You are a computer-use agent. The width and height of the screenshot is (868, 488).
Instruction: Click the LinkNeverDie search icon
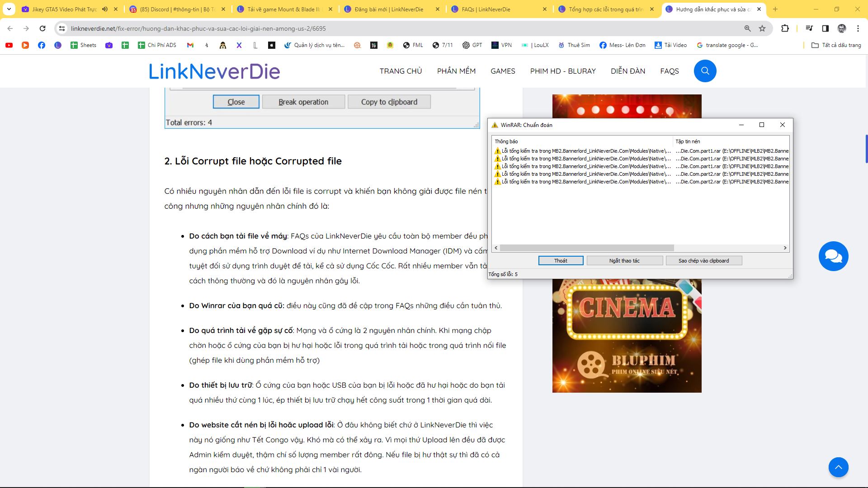(705, 71)
